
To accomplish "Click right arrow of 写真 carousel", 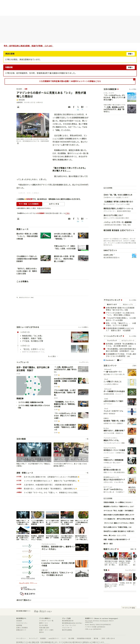I will click(135, 578).
